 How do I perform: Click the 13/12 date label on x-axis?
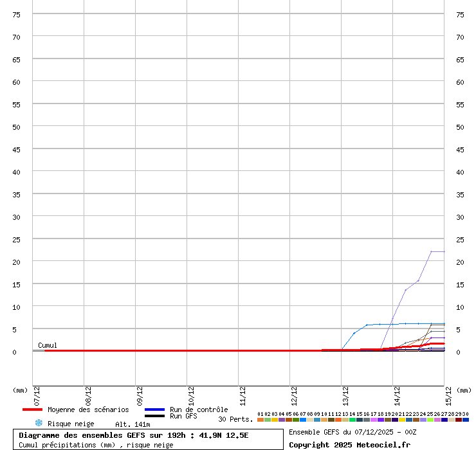tap(345, 393)
